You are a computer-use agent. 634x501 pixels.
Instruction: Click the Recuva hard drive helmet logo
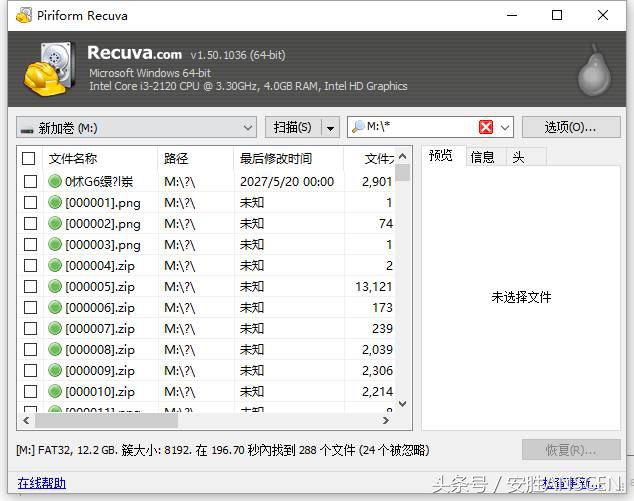pos(49,69)
